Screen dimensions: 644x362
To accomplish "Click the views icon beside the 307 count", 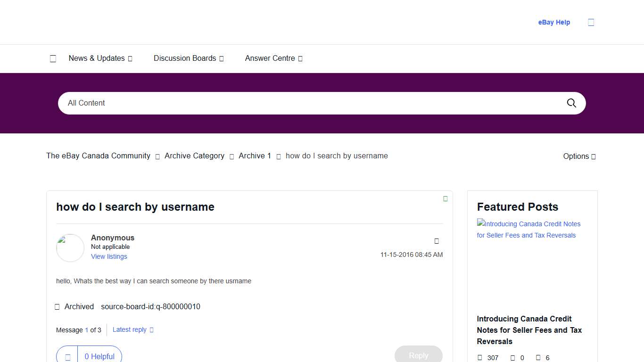I will coord(479,358).
